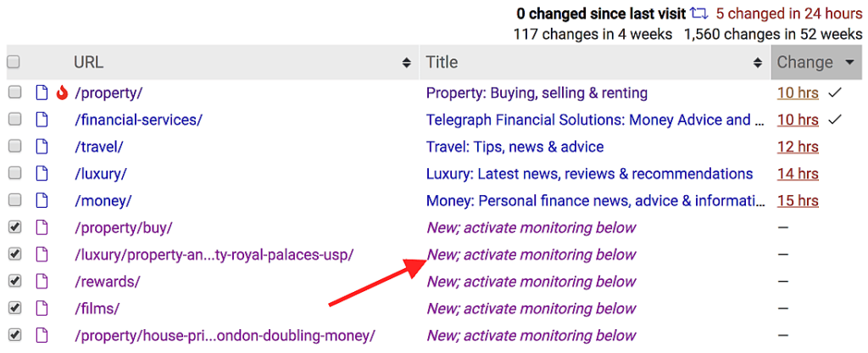868x353 pixels.
Task: Click the 14 hrs change link for /luxury/
Action: pyautogui.click(x=798, y=174)
